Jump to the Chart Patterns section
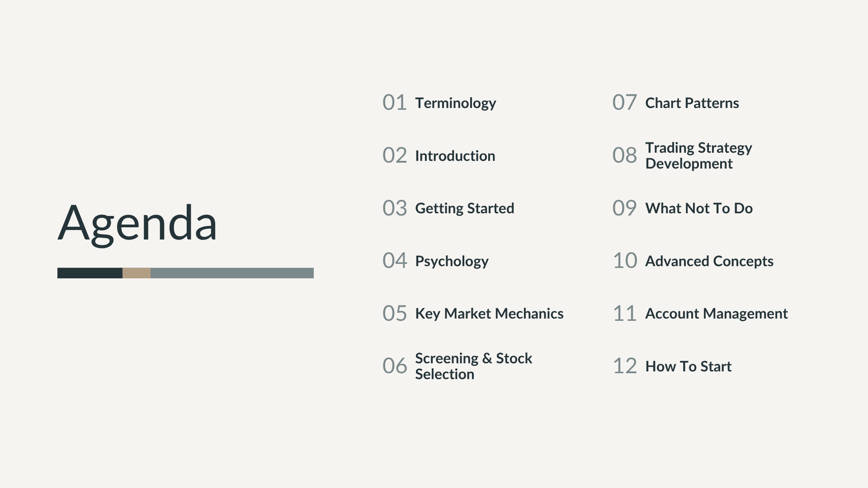This screenshot has width=868, height=488. 692,103
